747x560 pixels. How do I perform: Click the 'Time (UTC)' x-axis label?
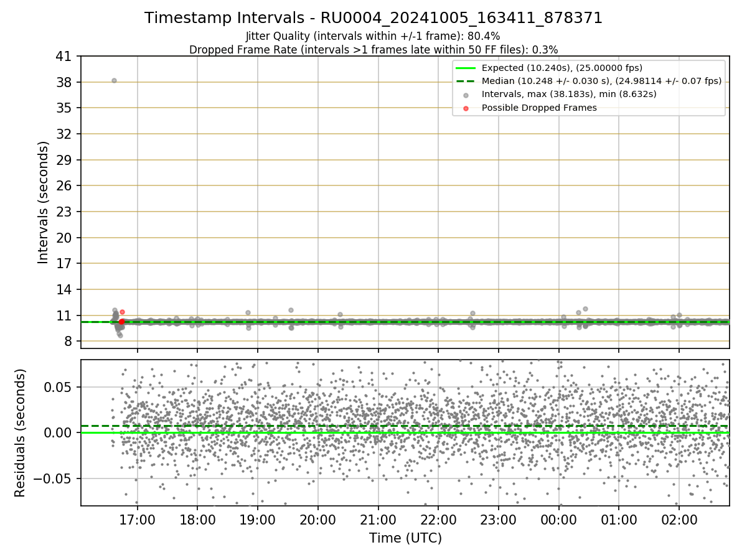[405, 538]
